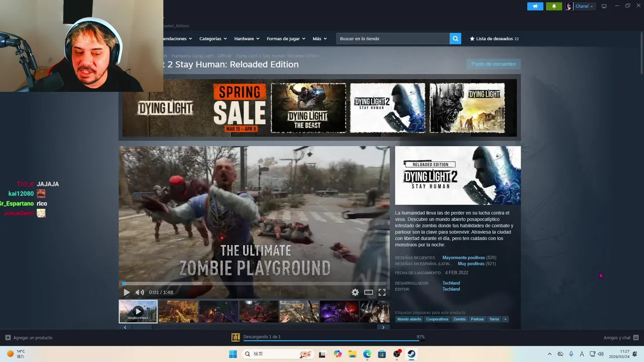Viewport: 644px width, 362px height.
Task: Click the Punto de encuentro button
Action: [494, 64]
